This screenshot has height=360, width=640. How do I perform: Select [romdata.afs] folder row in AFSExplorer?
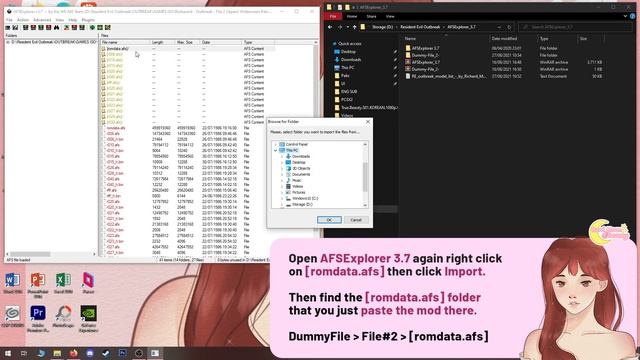tap(188, 49)
